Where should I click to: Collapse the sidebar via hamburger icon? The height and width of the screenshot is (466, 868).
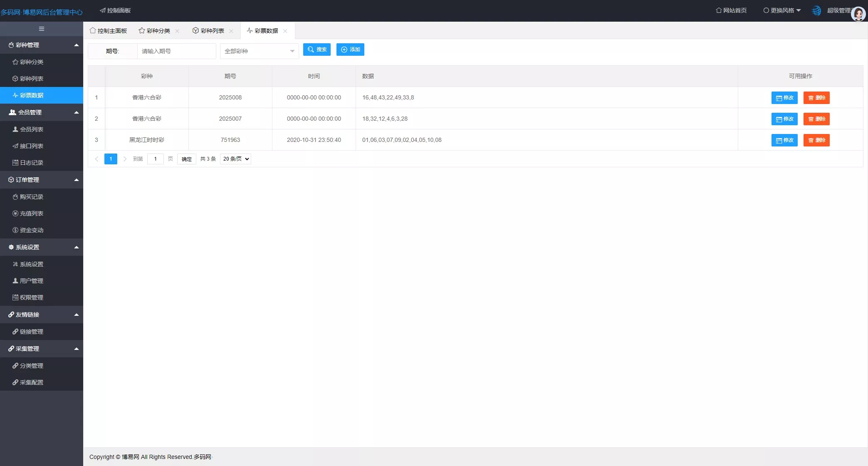point(41,28)
